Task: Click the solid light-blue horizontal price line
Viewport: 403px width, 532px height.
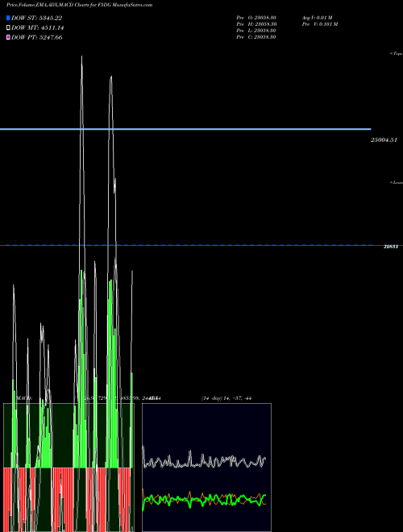Action: point(185,129)
